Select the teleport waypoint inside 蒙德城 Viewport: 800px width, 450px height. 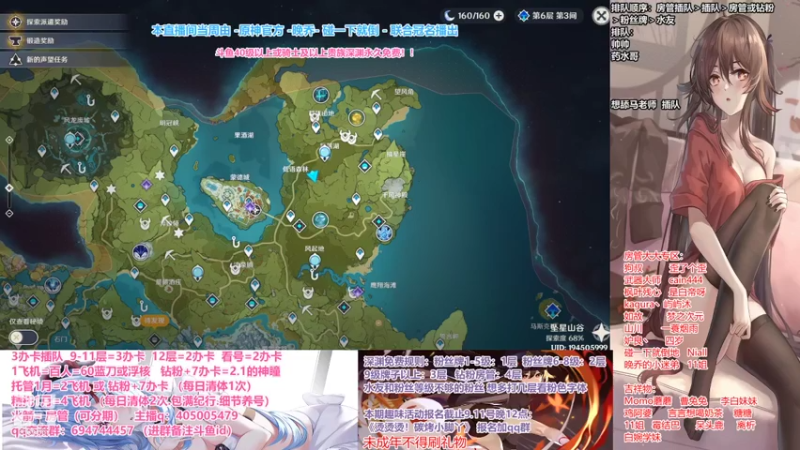tap(227, 206)
